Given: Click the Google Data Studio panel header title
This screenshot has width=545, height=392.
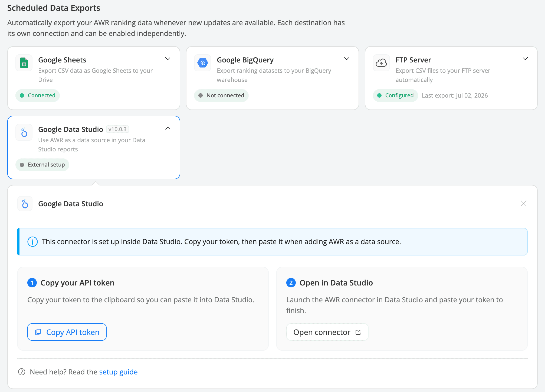Looking at the screenshot, I should pos(71,204).
